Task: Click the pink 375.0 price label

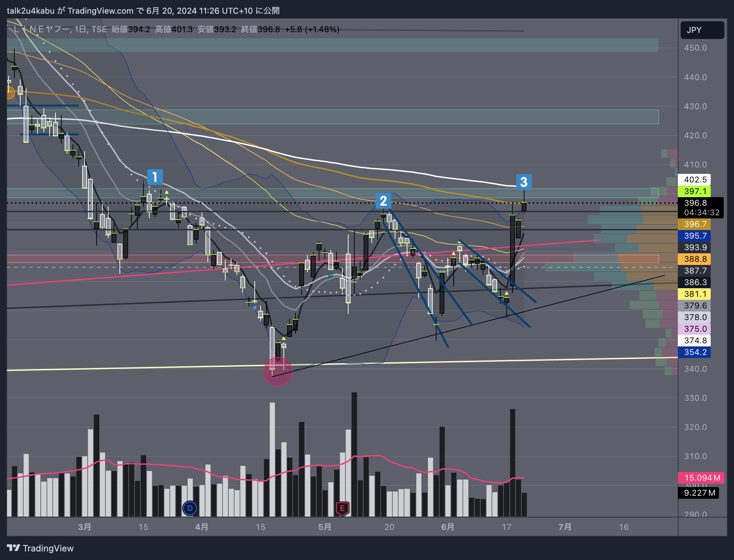Action: coord(694,329)
